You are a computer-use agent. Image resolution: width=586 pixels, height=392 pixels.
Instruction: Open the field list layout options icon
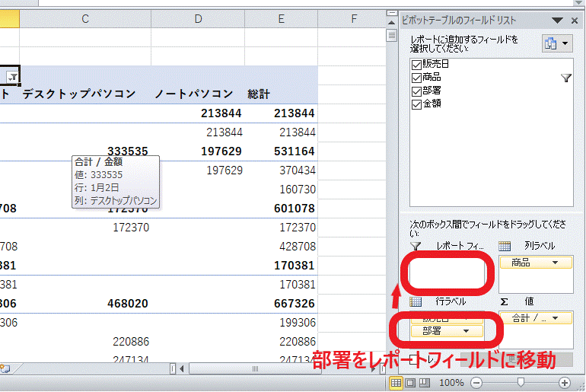555,43
